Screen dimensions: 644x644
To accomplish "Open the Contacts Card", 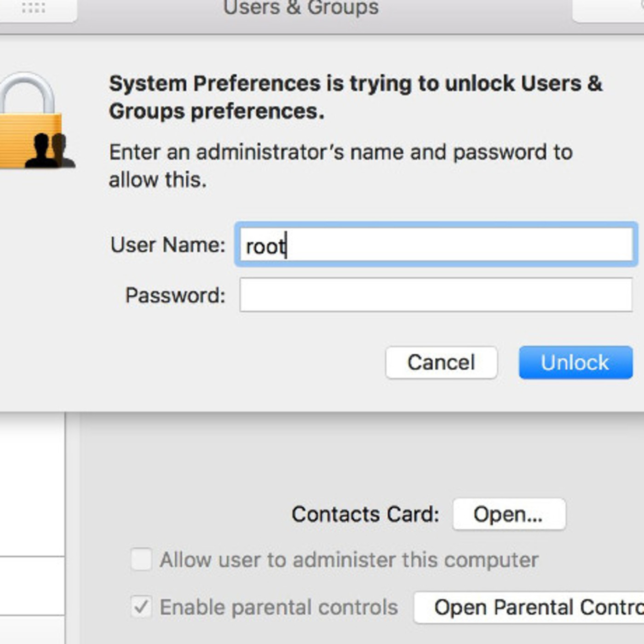I will point(509,514).
